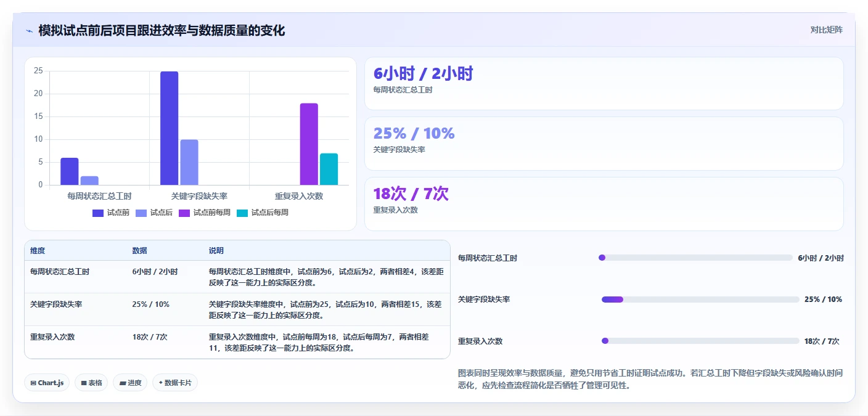
Task: Click the description mentioning 两者相差4
Action: click(x=326, y=277)
